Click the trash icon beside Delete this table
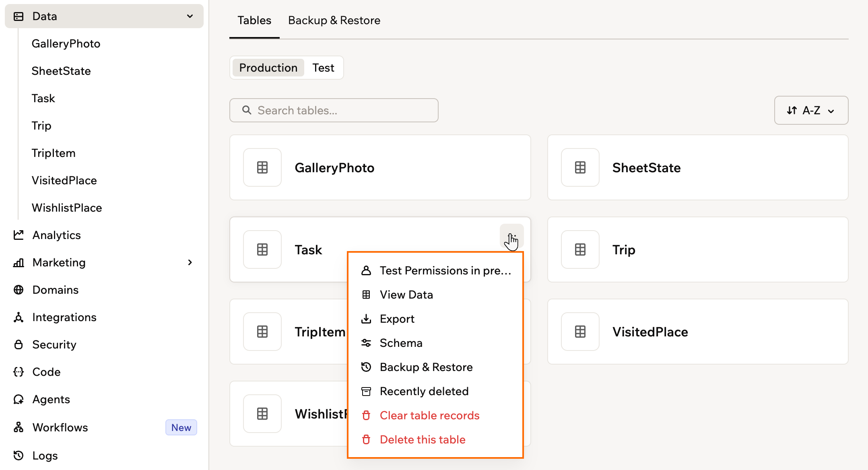This screenshot has width=868, height=470. point(366,439)
